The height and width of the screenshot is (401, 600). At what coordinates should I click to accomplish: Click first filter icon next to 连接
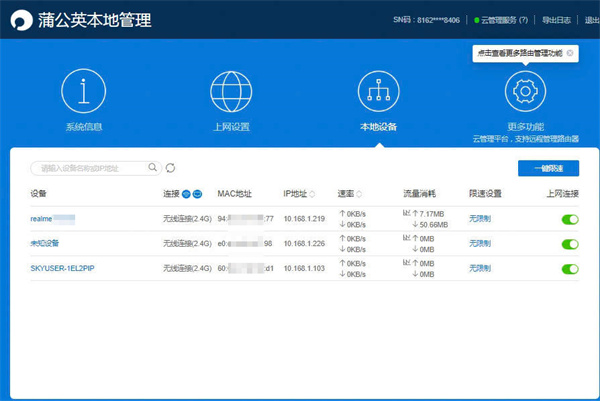coord(186,193)
